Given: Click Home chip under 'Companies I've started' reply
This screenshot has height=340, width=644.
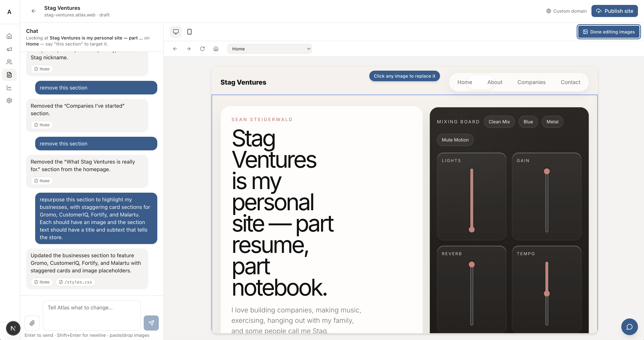Looking at the screenshot, I should point(42,125).
